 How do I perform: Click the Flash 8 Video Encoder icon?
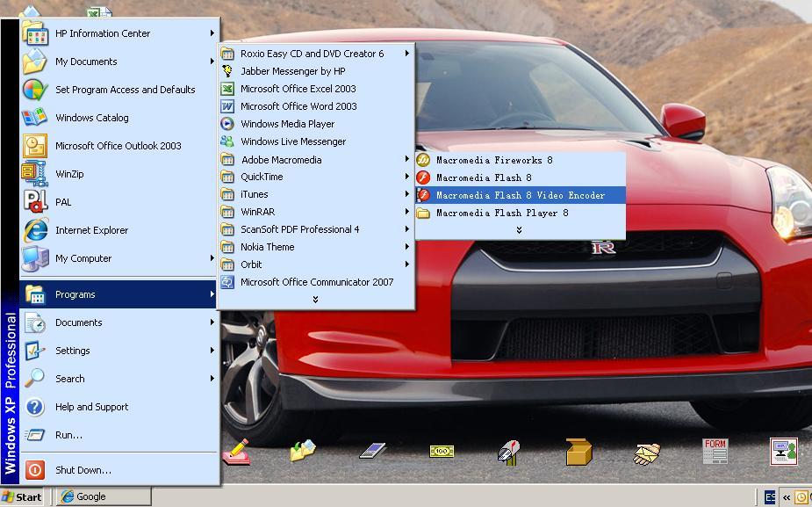pos(424,195)
